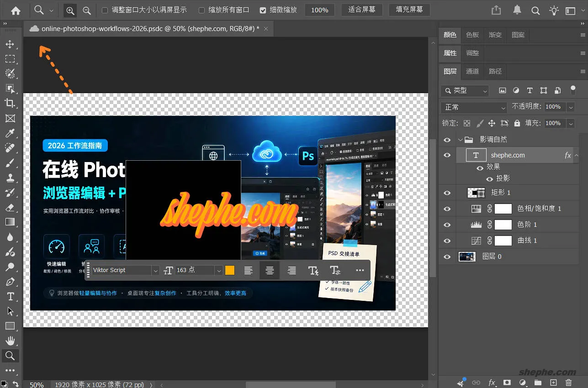Hide the 投影 drop shadow effect
Image resolution: width=588 pixels, height=388 pixels.
click(x=489, y=178)
